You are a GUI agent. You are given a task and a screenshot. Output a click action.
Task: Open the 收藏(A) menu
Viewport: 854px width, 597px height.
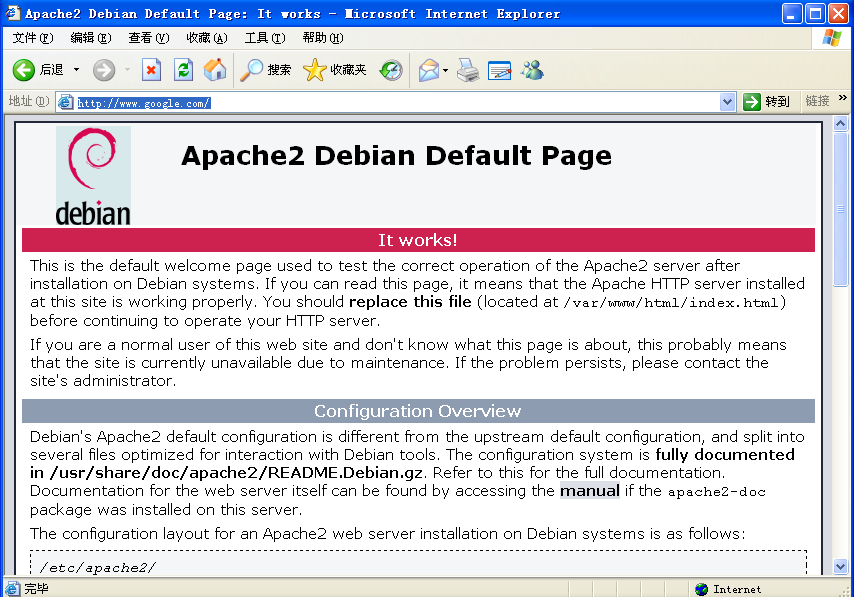coord(206,38)
